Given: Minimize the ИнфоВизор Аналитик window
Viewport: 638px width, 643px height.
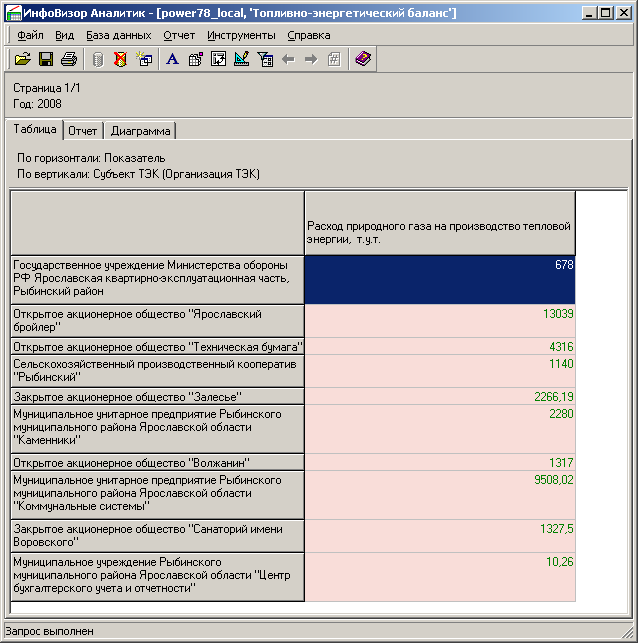Looking at the screenshot, I should (x=589, y=13).
